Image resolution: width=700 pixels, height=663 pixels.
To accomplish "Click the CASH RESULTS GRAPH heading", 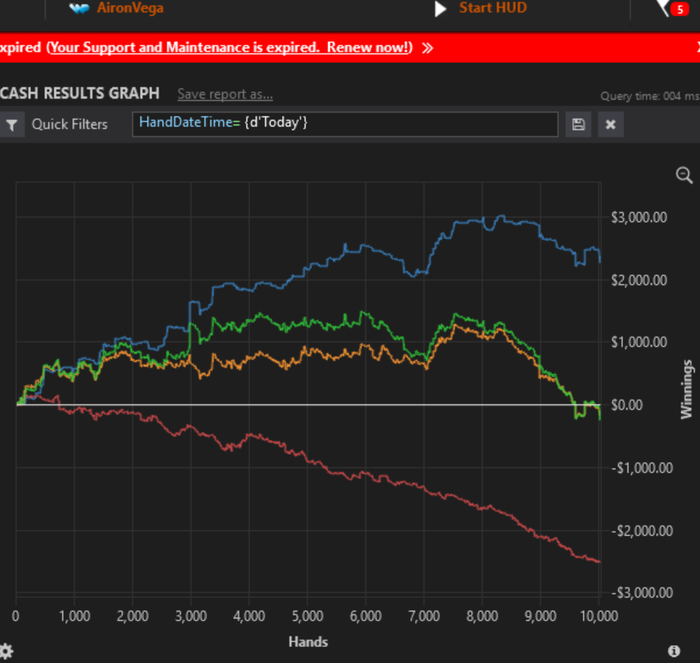I will coord(79,93).
